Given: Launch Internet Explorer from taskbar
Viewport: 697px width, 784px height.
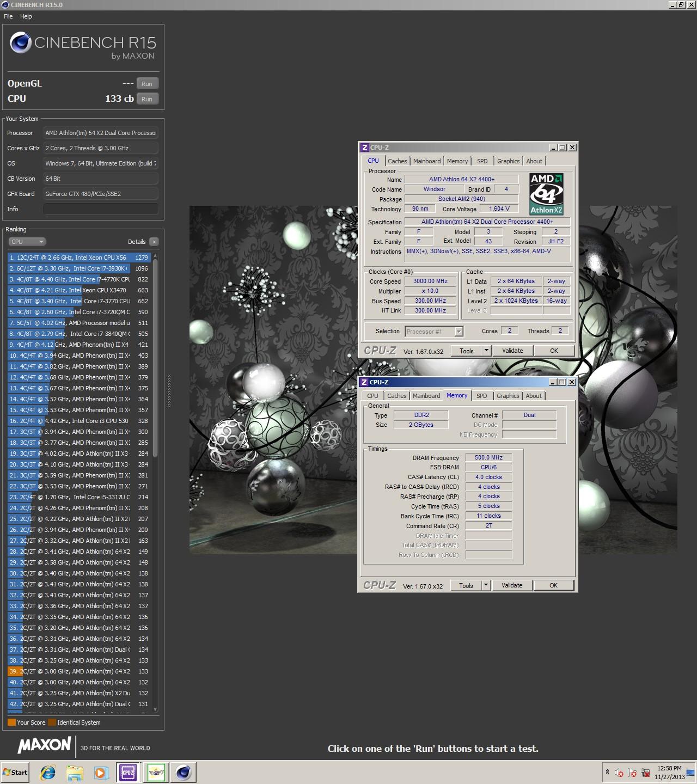Looking at the screenshot, I should click(x=48, y=773).
